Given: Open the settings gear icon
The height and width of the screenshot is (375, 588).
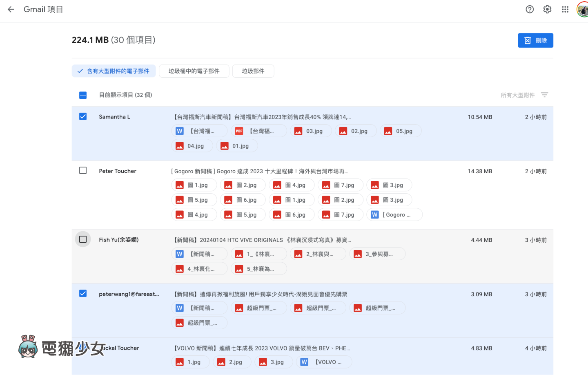Looking at the screenshot, I should click(x=547, y=9).
